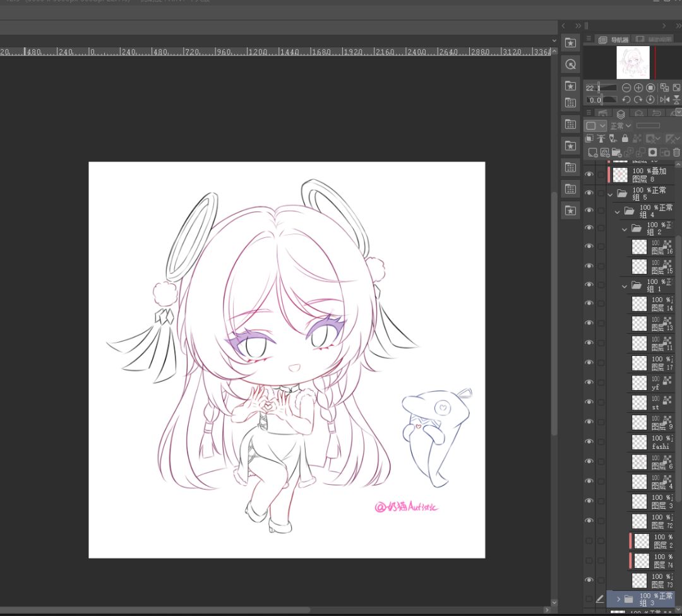The width and height of the screenshot is (682, 616).
Task: Create a new raster layer
Action: (592, 153)
